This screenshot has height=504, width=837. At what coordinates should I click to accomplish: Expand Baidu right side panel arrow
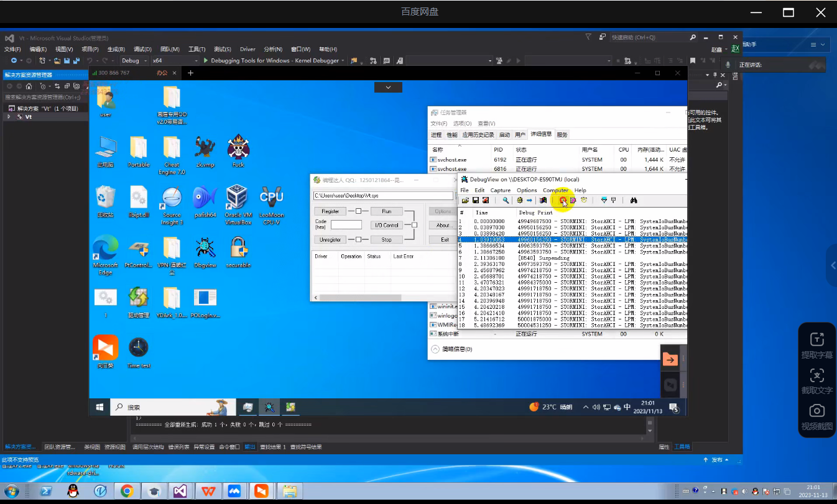click(x=832, y=265)
